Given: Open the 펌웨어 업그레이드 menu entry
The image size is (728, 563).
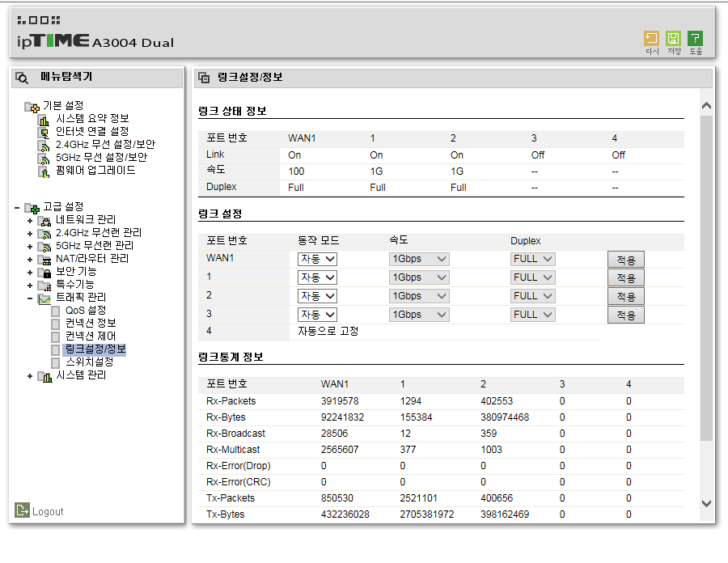Looking at the screenshot, I should click(x=95, y=171).
